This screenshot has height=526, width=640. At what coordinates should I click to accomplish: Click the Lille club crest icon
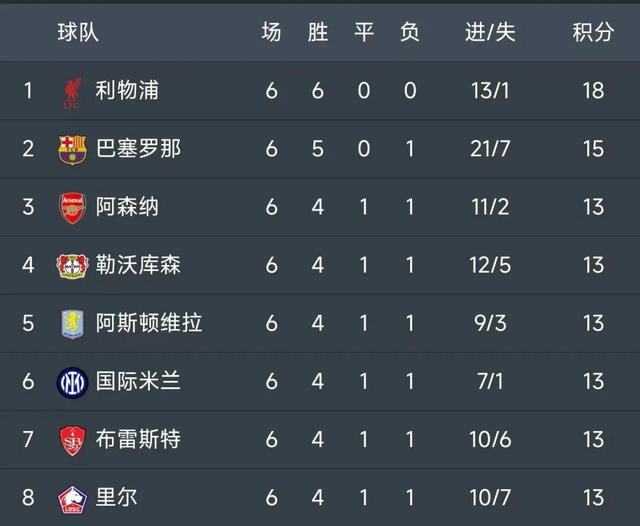[73, 497]
